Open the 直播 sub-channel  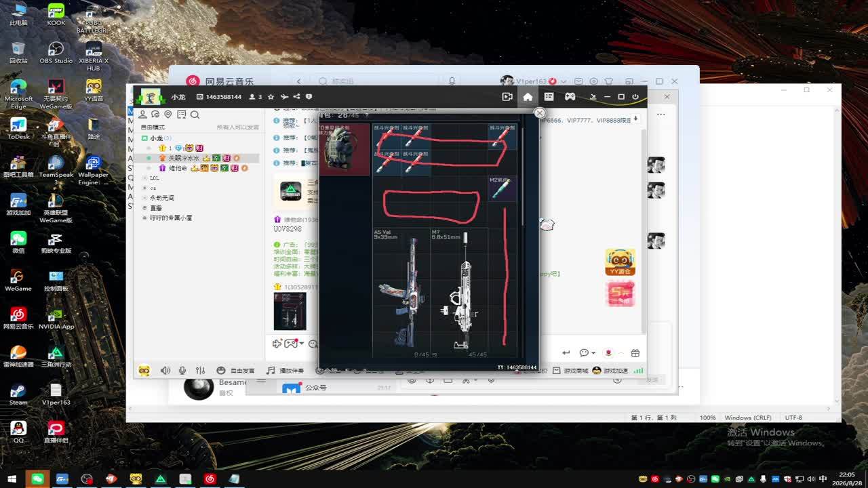(156, 208)
